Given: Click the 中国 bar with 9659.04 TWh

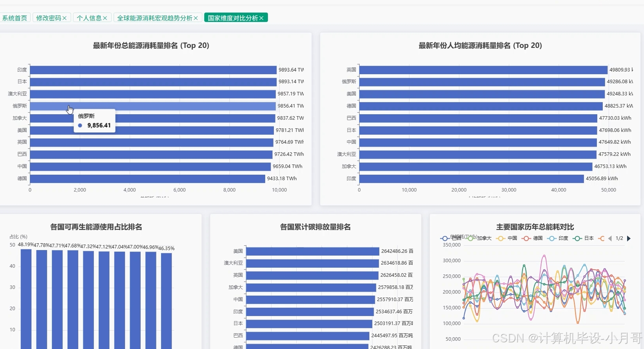Looking at the screenshot, I should 150,166.
